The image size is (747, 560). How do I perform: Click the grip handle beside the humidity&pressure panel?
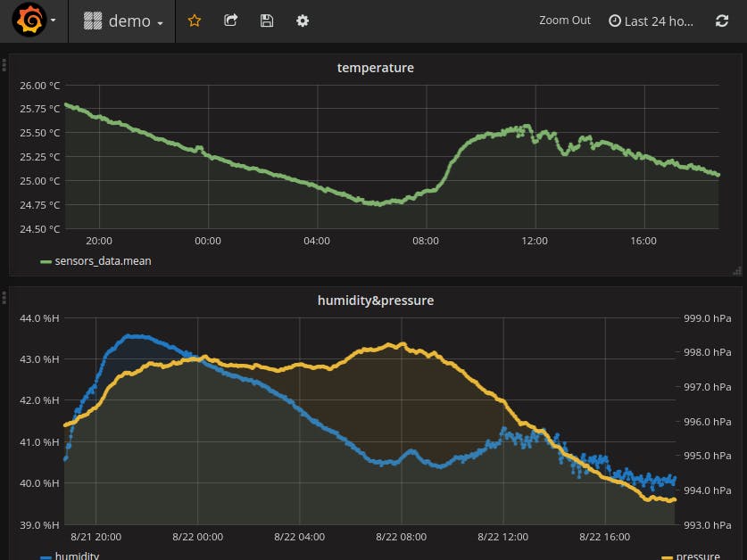coord(4,297)
